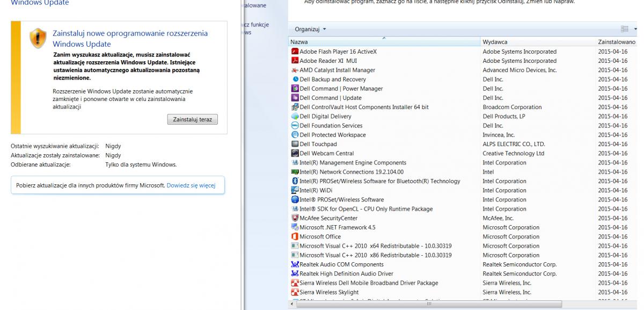Select the Dell Touchpad icon
The image size is (644, 310).
click(295, 144)
